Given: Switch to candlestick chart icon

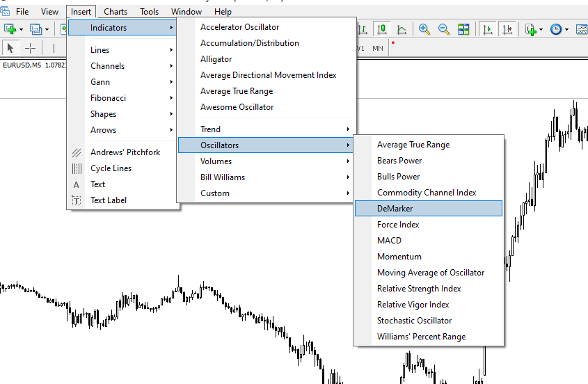Looking at the screenshot, I should [x=382, y=29].
